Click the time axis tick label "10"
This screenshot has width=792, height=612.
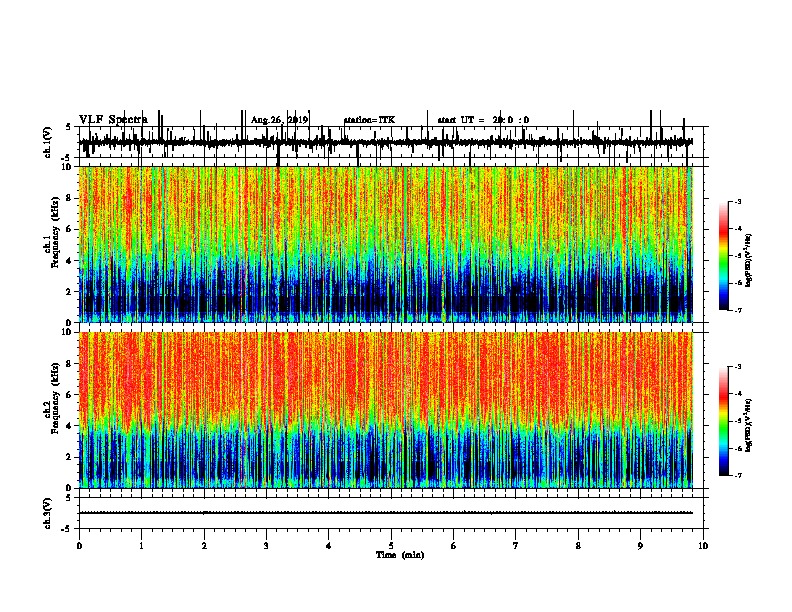tap(703, 546)
